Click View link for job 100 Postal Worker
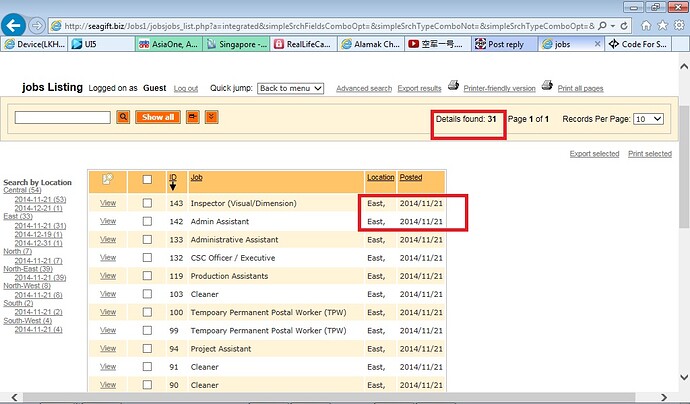The image size is (690, 404). coord(108,312)
